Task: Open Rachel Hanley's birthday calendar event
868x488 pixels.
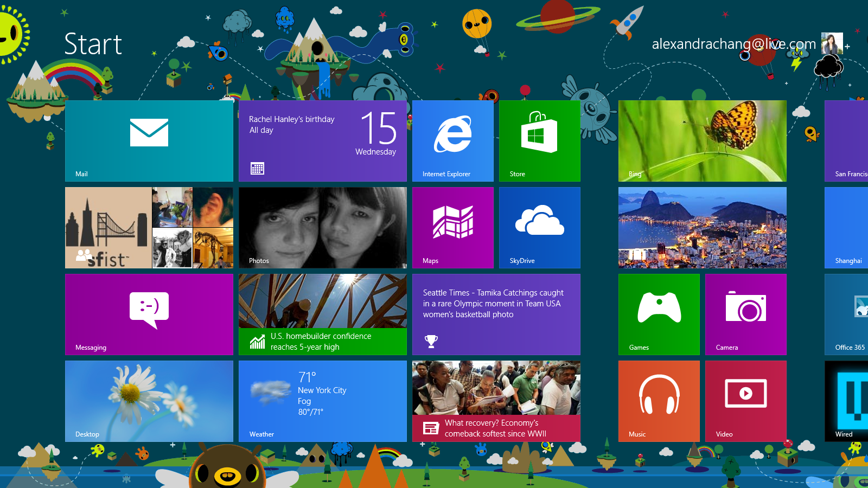Action: [292, 125]
